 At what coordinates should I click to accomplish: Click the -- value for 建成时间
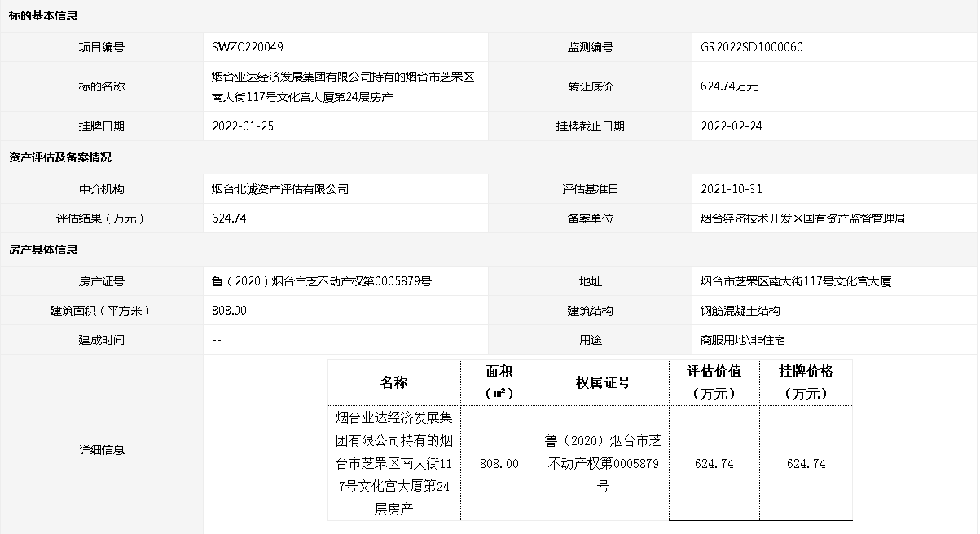coord(217,340)
